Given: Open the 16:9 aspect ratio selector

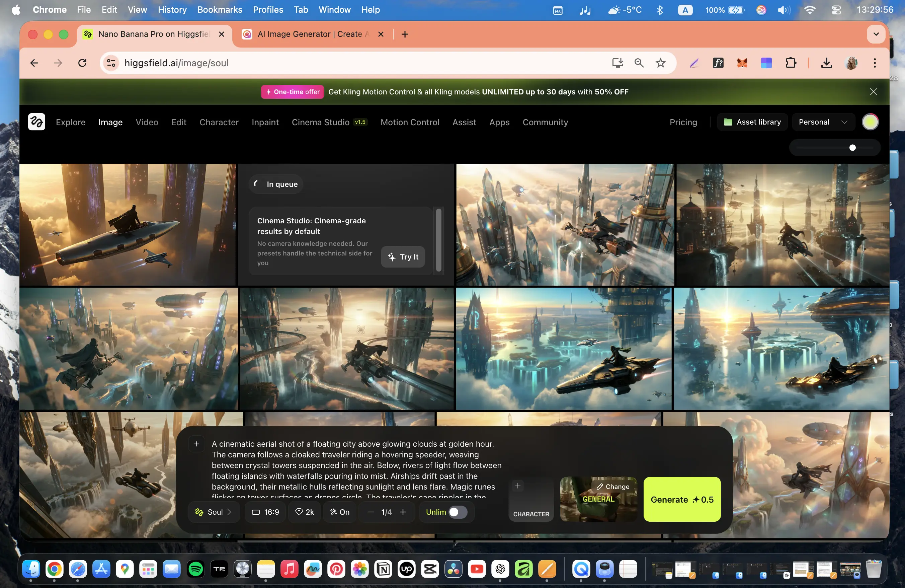Looking at the screenshot, I should (x=265, y=512).
